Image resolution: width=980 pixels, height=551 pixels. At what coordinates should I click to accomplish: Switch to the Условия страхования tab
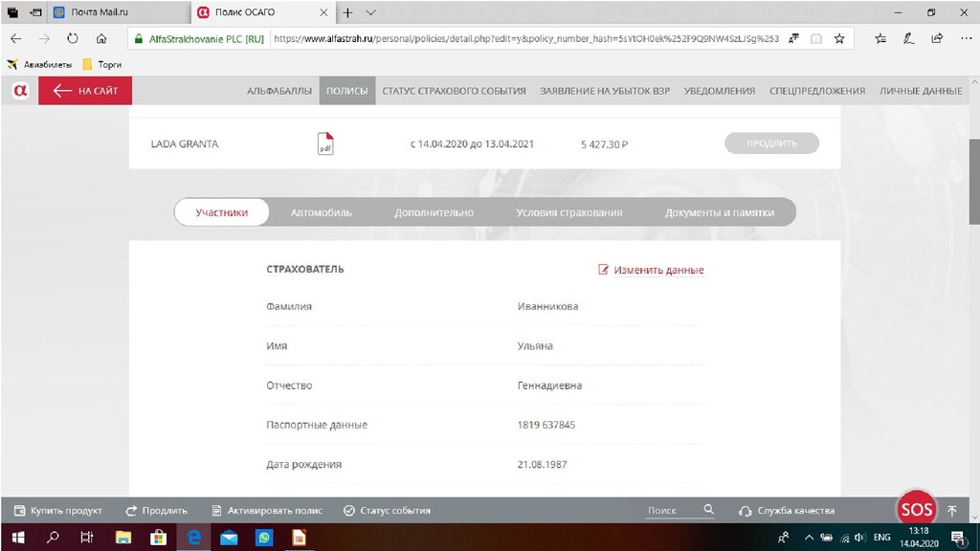[568, 212]
